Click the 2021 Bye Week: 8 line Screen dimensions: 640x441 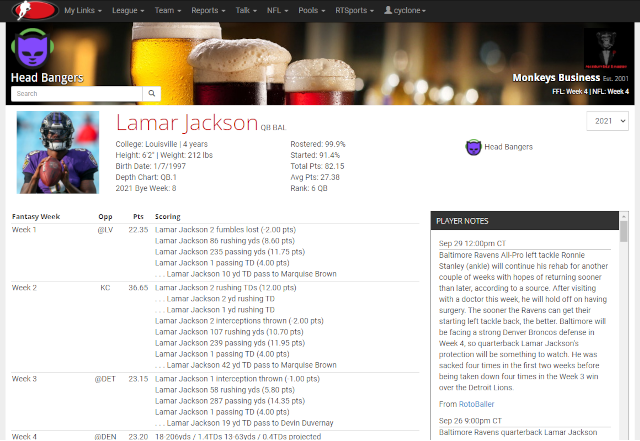146,188
